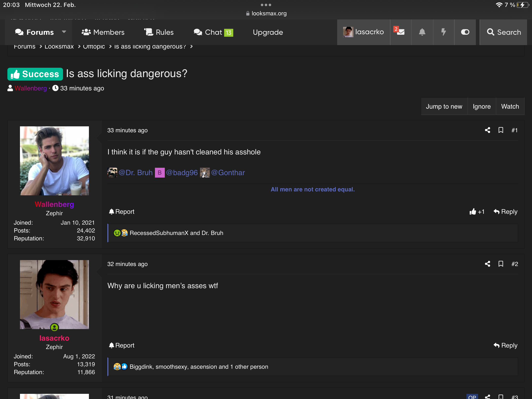Click the Offtopic breadcrumb link
Screen dimensions: 532x399
coord(94,47)
